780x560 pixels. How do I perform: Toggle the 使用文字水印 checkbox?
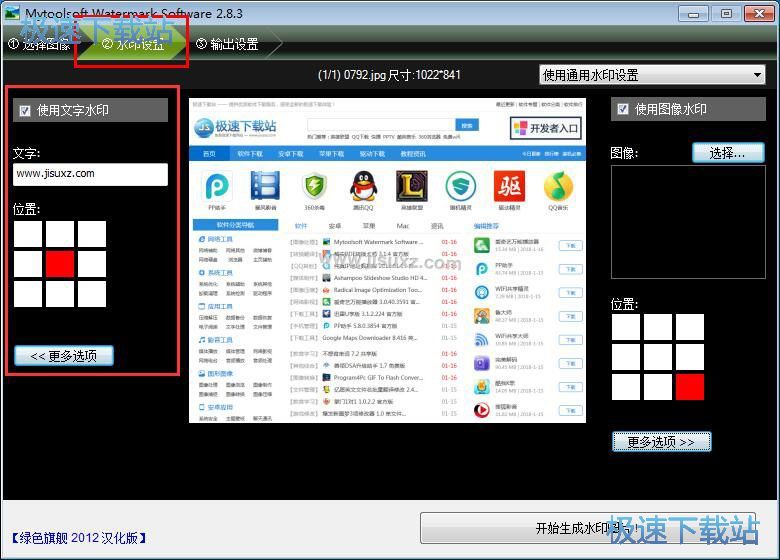(x=25, y=110)
